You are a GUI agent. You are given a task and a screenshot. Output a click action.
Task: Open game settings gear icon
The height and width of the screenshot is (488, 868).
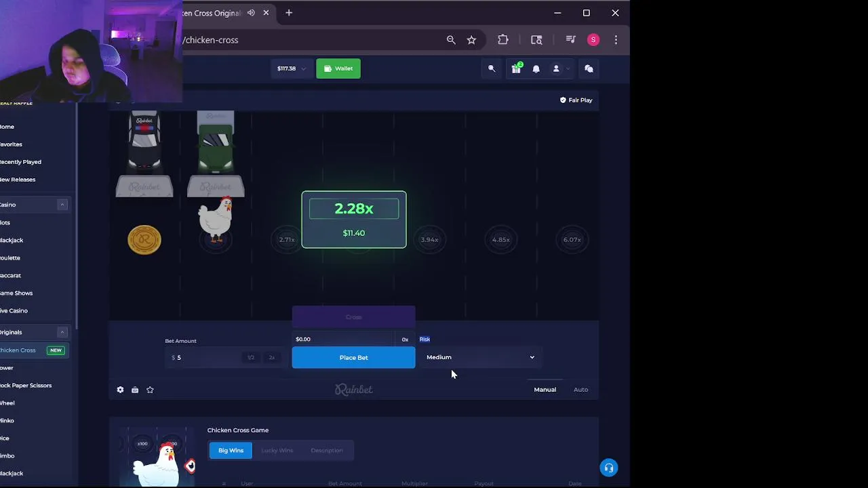click(x=120, y=390)
